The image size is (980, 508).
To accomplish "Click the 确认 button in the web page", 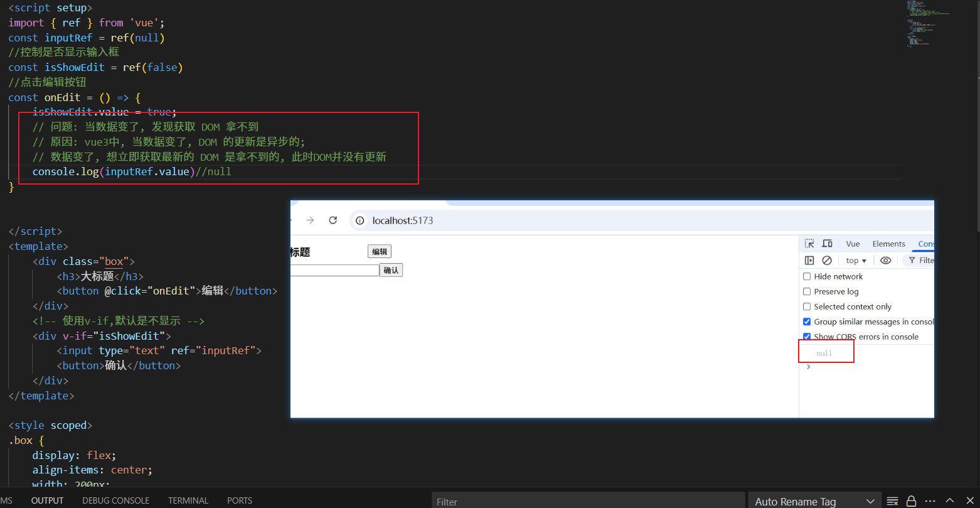I will pos(391,270).
